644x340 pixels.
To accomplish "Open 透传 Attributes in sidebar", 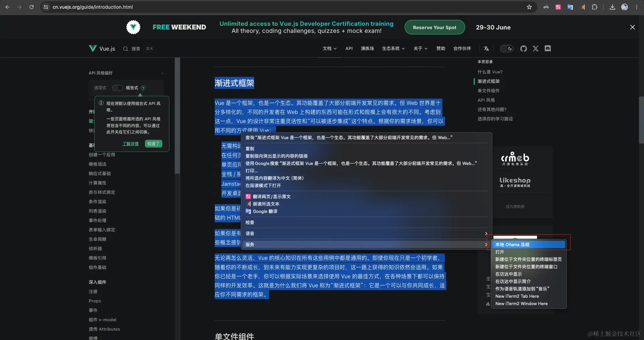I will tap(104, 329).
